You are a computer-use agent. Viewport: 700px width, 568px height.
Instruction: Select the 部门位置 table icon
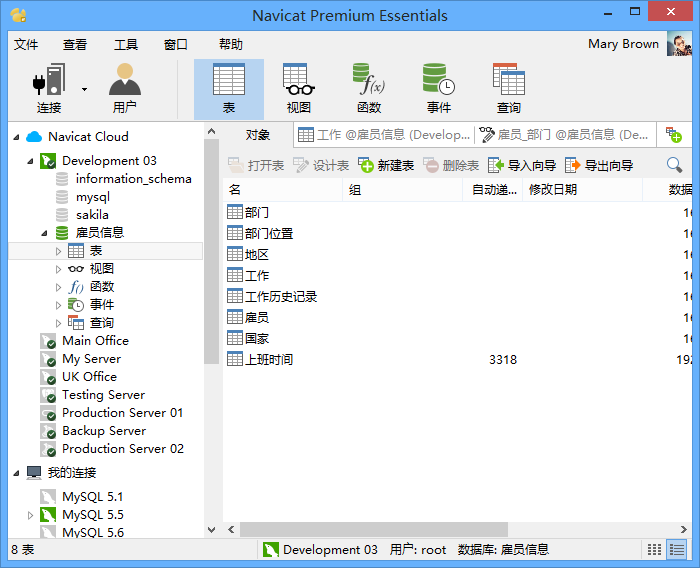point(235,233)
